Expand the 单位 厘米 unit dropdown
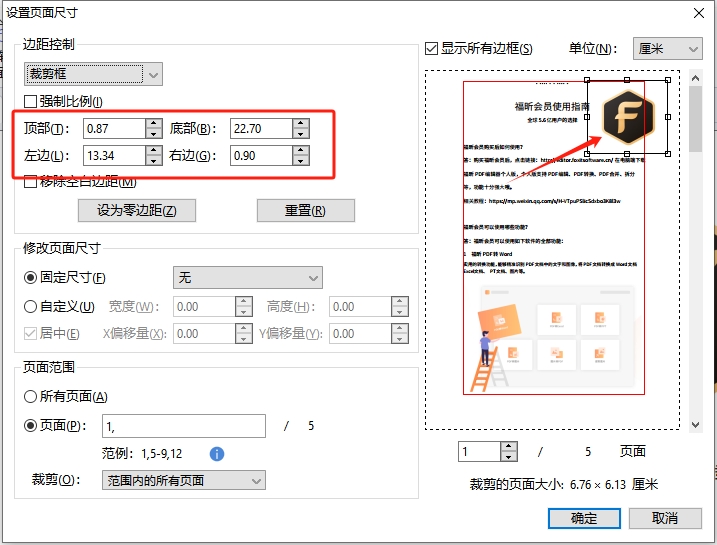This screenshot has height=545, width=717. point(667,49)
